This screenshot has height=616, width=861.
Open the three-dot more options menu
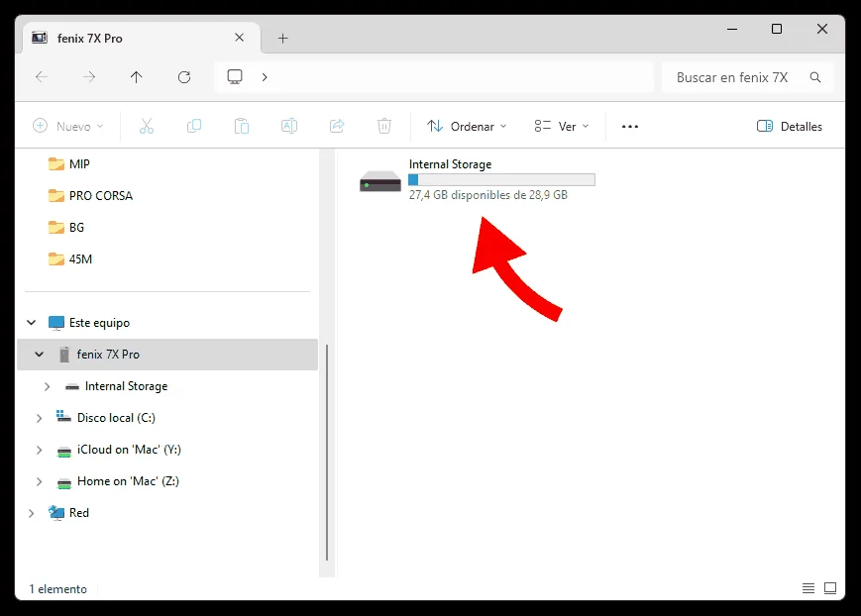(x=630, y=127)
